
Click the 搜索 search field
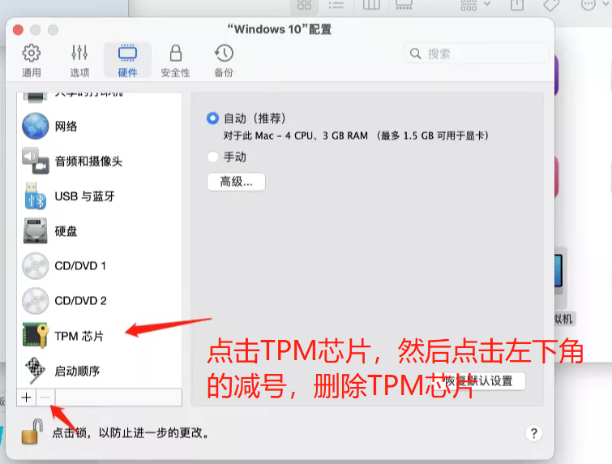click(476, 53)
